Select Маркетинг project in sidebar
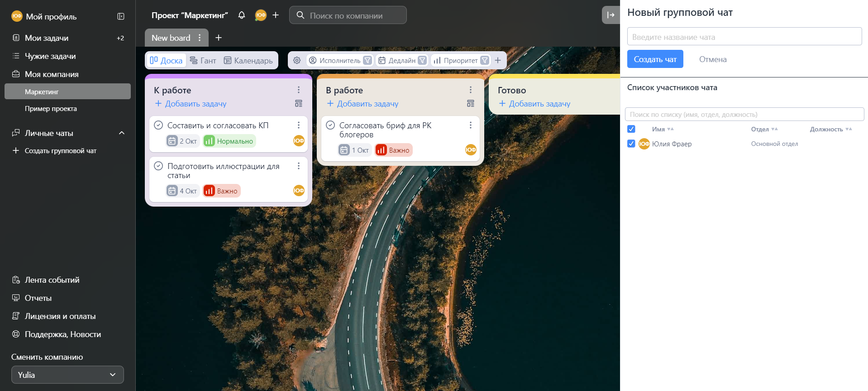Viewport: 868px width, 391px height. point(68,92)
